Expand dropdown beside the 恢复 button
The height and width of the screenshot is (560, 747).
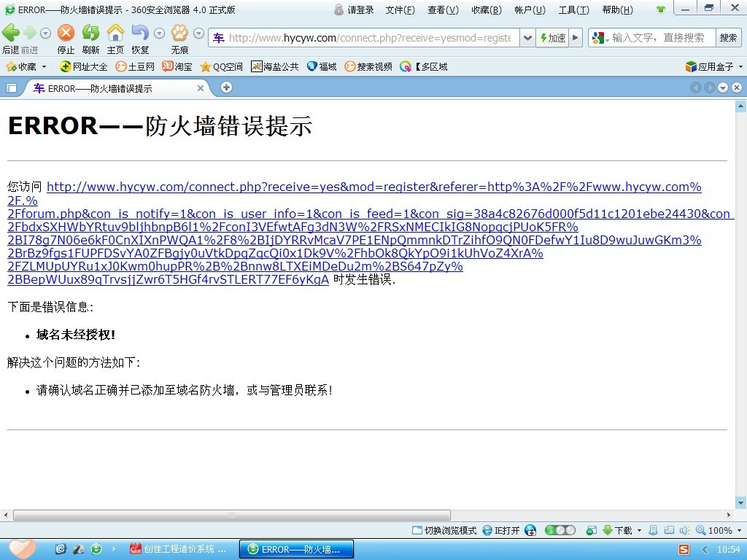coord(159,34)
